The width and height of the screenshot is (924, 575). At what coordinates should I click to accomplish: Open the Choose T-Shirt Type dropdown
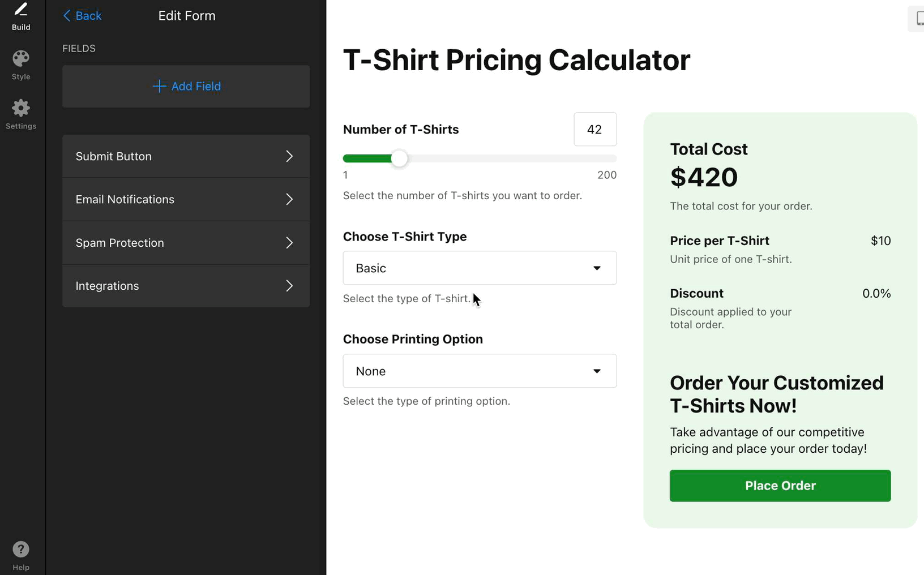pyautogui.click(x=480, y=268)
